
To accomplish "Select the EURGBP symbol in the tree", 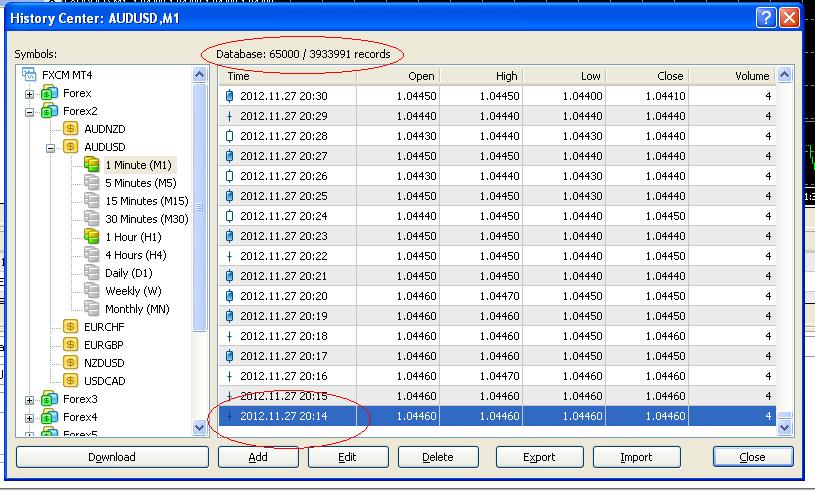I will (x=104, y=345).
